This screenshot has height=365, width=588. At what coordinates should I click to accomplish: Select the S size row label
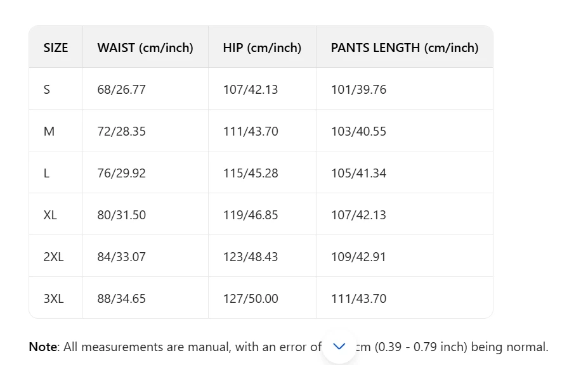point(46,89)
